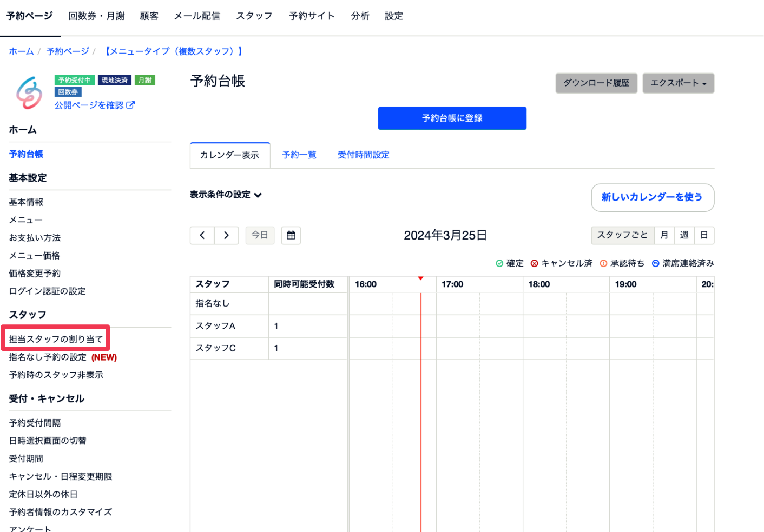Click the external link icon beside 公開ページを確認

coord(130,105)
